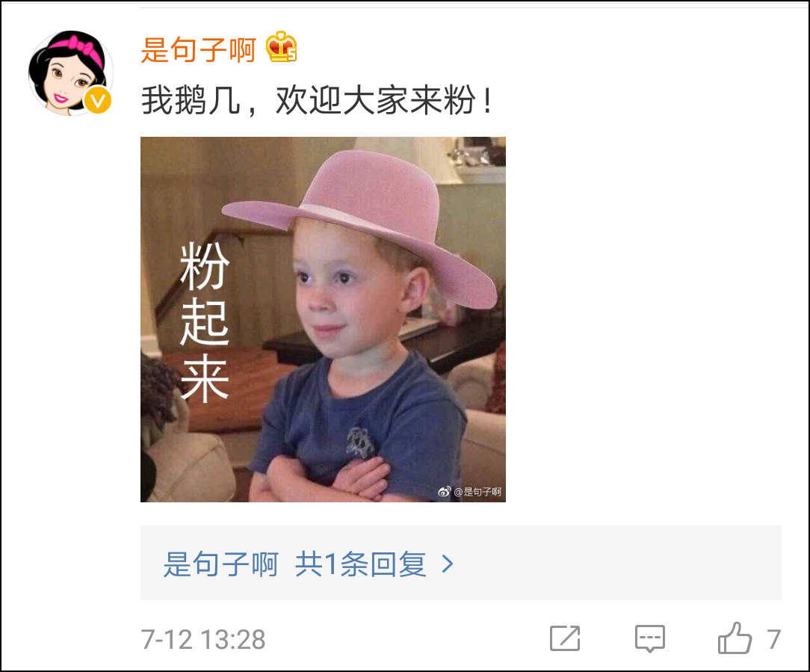Click the 7-12 13:28 timestamp
The image size is (810, 672).
pos(203,639)
